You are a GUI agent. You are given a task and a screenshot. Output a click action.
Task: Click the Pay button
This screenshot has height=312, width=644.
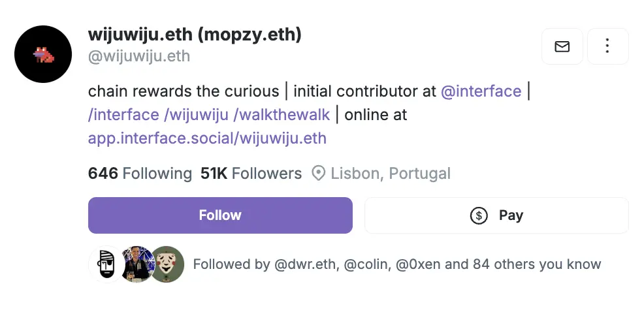496,215
